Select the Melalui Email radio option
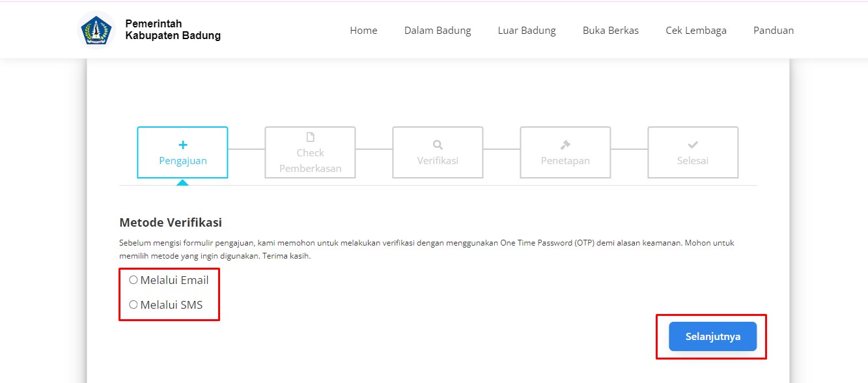 133,280
